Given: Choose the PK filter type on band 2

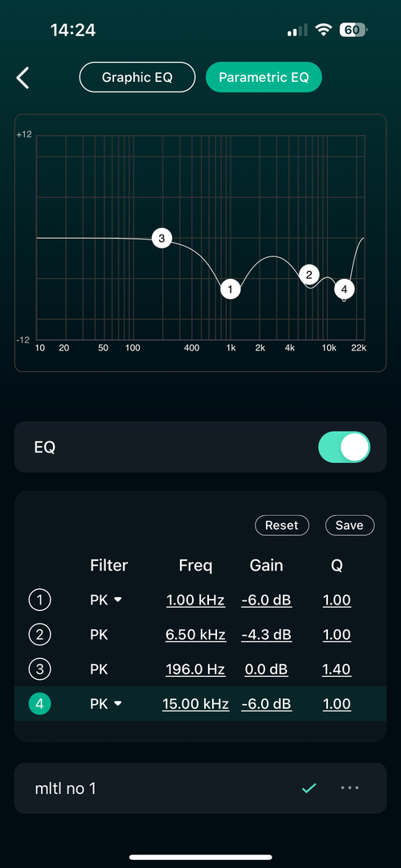Looking at the screenshot, I should (x=99, y=634).
